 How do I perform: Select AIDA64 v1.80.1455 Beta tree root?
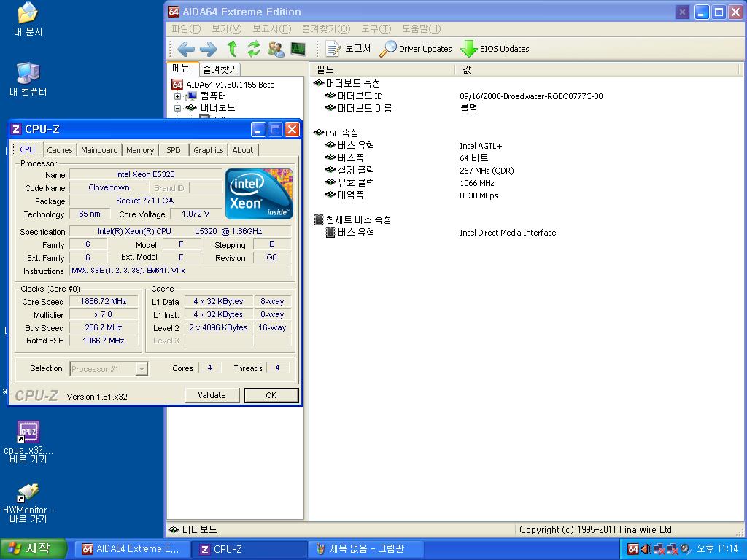(230, 85)
